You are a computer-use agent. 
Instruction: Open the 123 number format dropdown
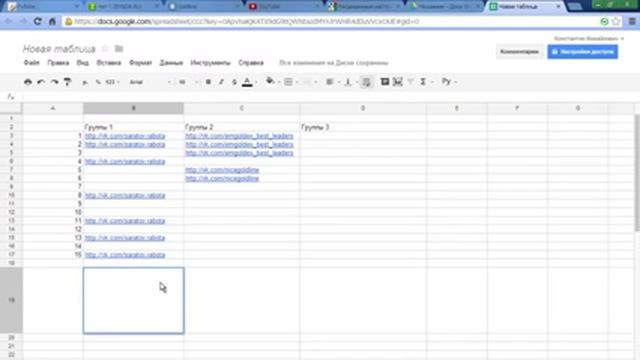tap(112, 82)
